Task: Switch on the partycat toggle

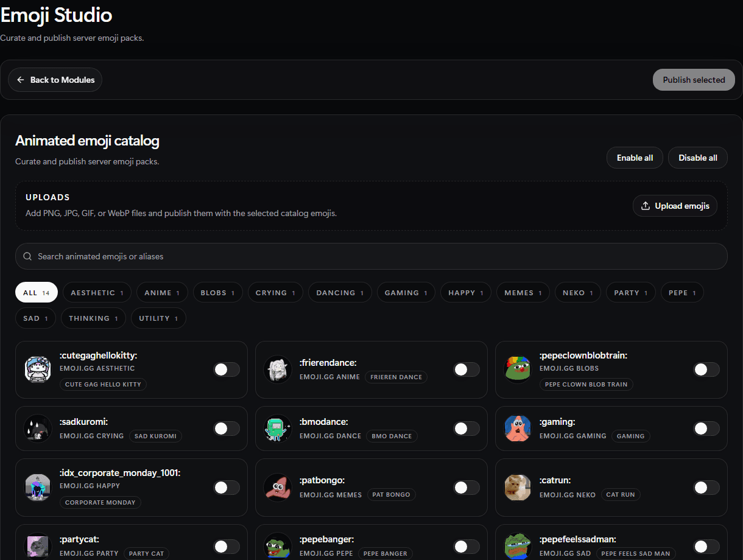Action: [x=227, y=547]
